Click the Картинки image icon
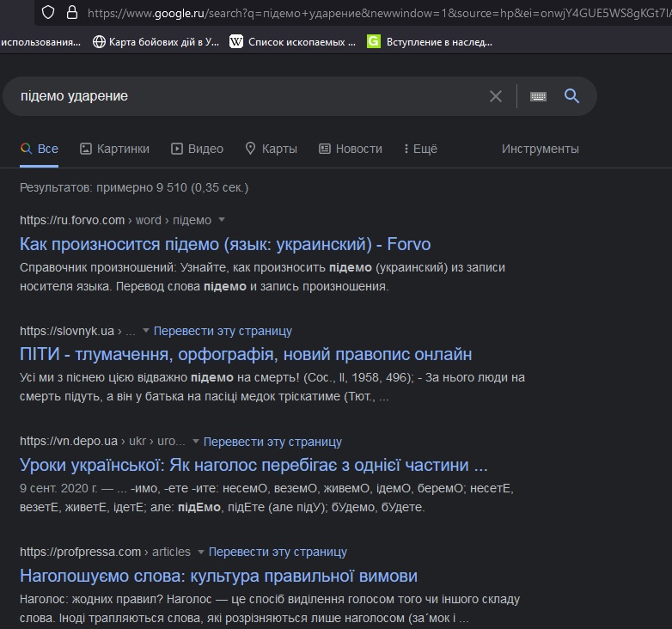 [86, 149]
